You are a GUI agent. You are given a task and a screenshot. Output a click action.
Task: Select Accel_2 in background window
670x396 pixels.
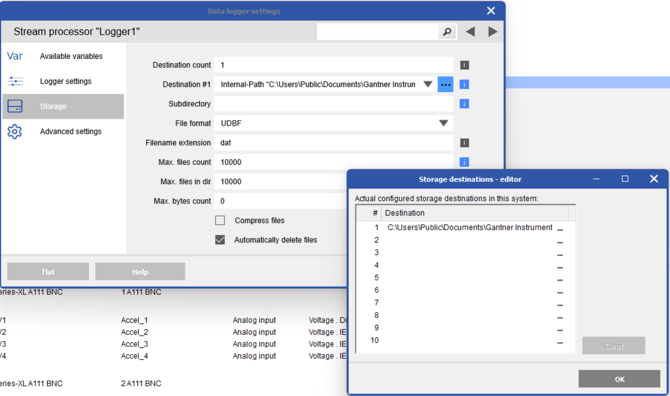tap(134, 332)
